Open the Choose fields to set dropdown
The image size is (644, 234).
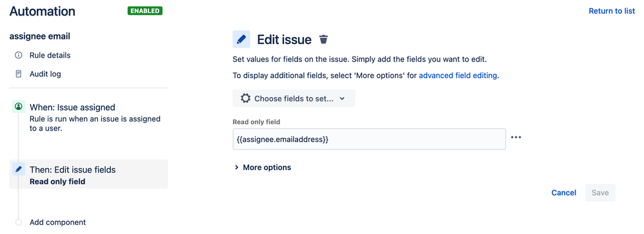[294, 98]
